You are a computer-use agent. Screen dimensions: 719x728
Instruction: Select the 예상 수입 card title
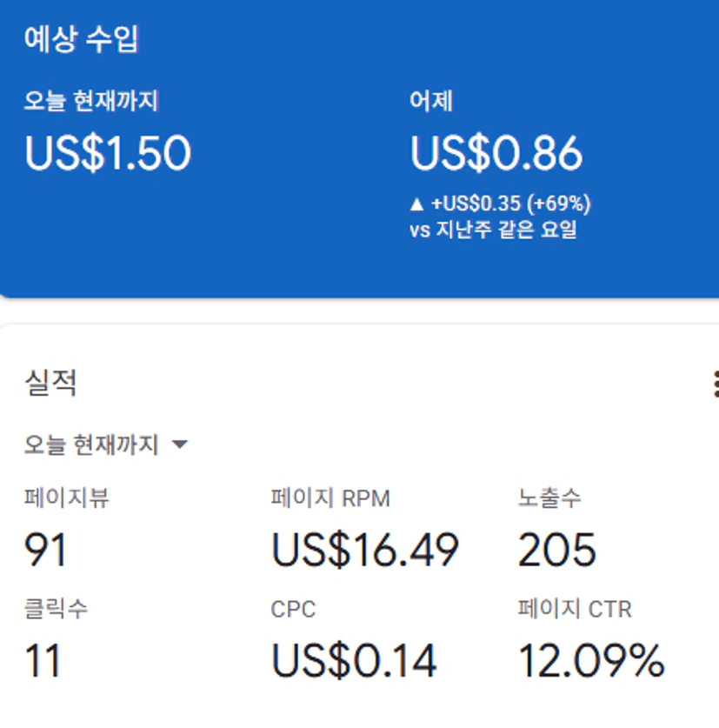(81, 40)
